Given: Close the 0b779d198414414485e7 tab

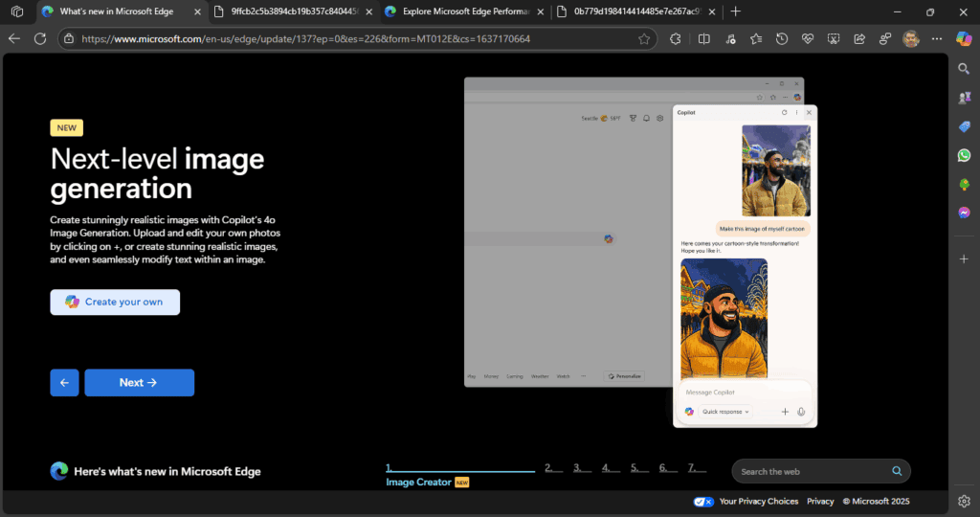Looking at the screenshot, I should coord(712,11).
